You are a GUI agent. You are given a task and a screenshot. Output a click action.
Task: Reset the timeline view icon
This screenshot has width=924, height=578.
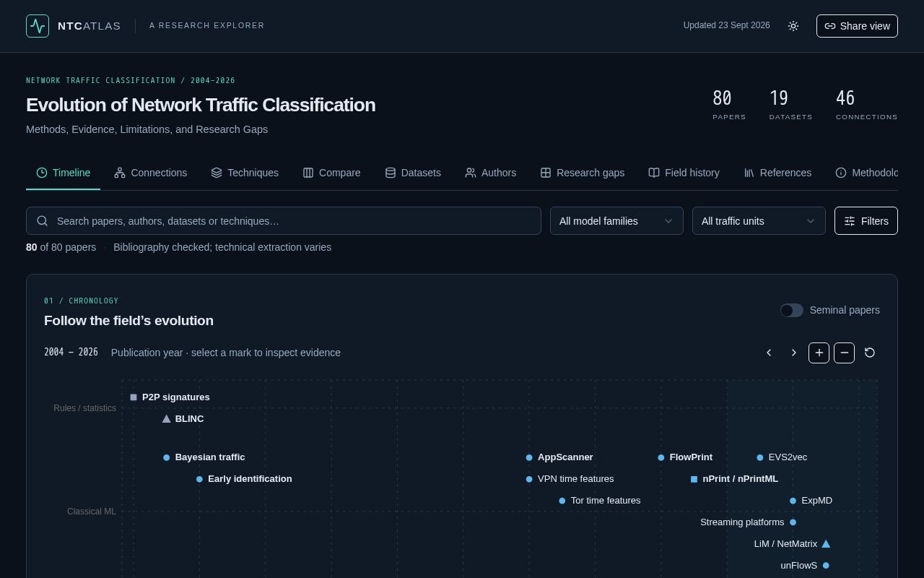coord(870,353)
